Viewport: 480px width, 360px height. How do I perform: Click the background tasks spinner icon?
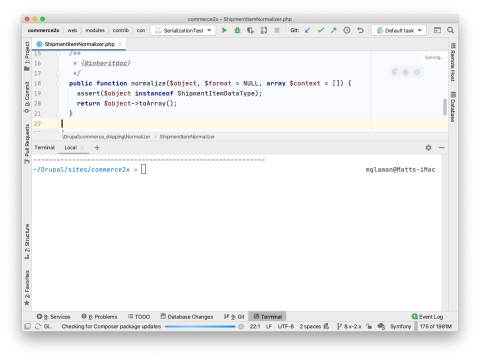tap(38, 326)
